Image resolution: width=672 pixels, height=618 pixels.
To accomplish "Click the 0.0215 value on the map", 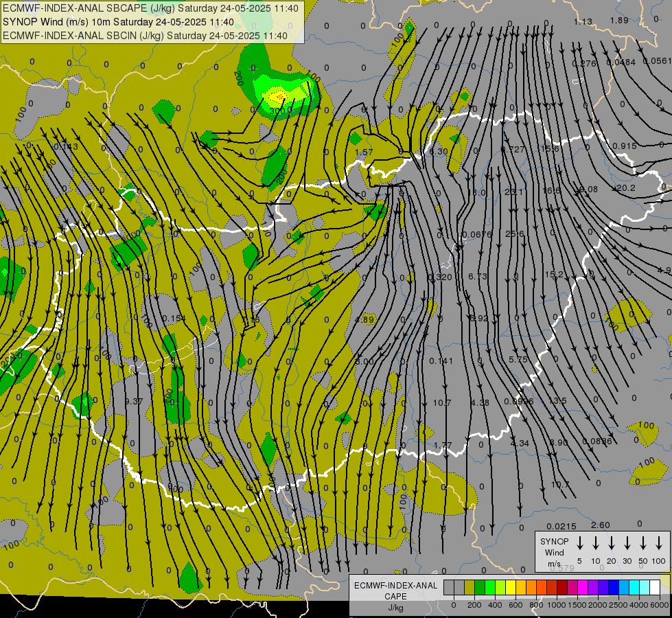I will pos(561,526).
